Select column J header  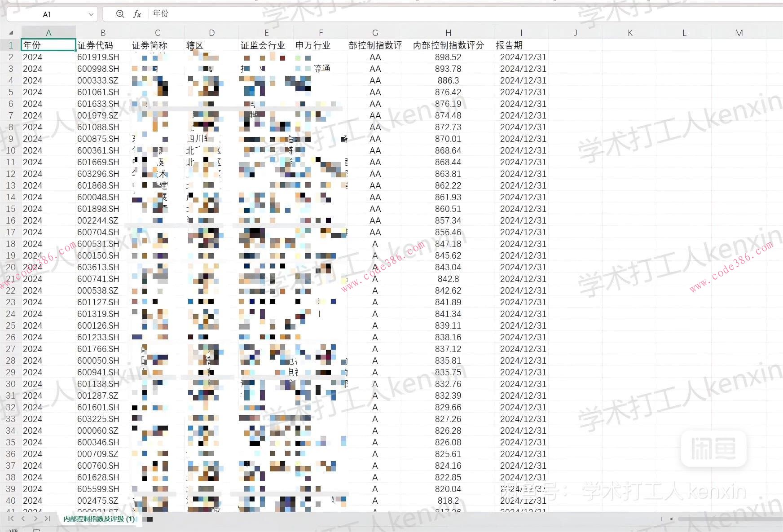tap(575, 33)
